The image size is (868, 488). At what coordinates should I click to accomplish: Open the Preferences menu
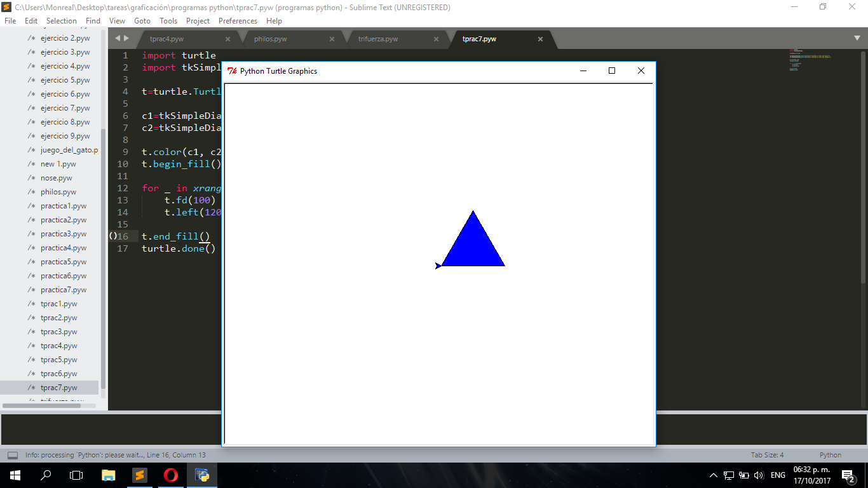(x=238, y=20)
